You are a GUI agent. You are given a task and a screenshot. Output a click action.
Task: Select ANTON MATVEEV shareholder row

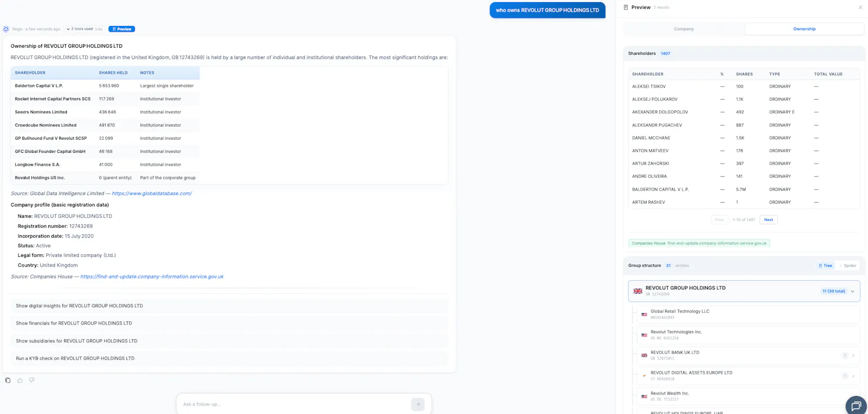point(744,151)
